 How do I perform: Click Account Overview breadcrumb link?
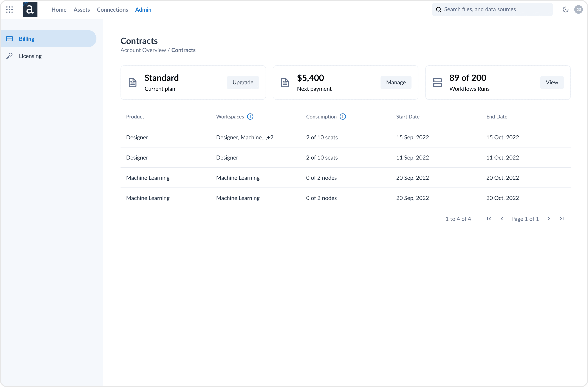143,50
